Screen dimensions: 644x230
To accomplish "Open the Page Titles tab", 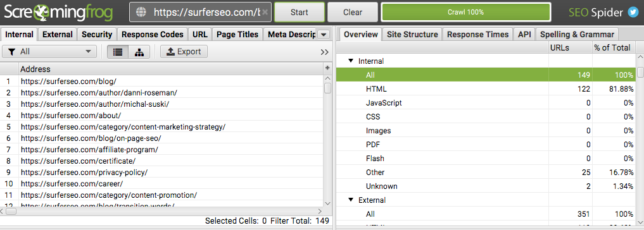I will tap(237, 35).
